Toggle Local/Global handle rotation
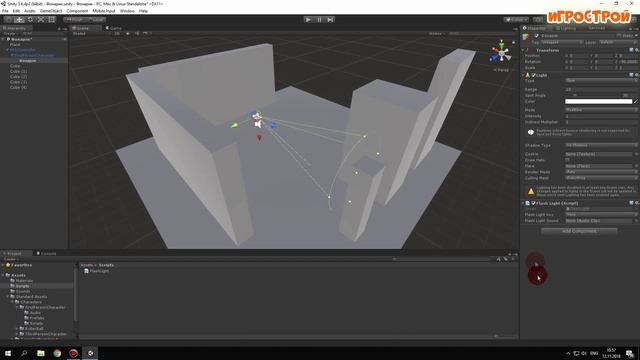 tap(96, 19)
